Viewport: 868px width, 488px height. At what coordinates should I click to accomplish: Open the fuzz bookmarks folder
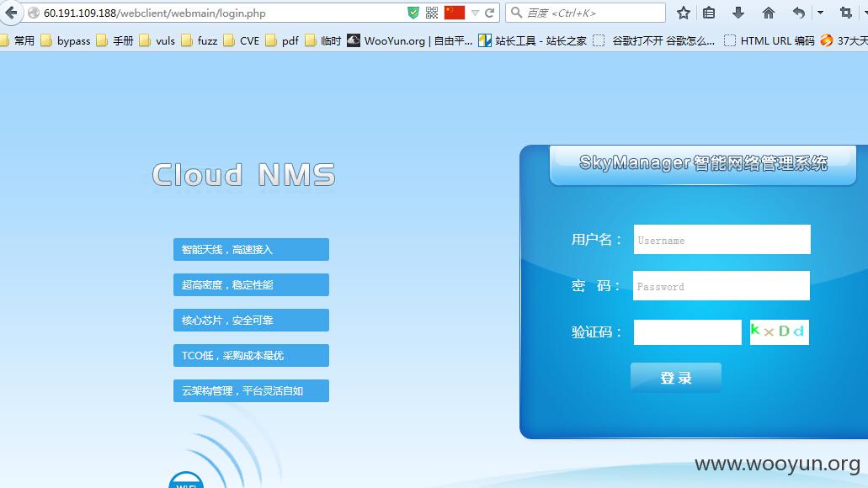[x=200, y=40]
